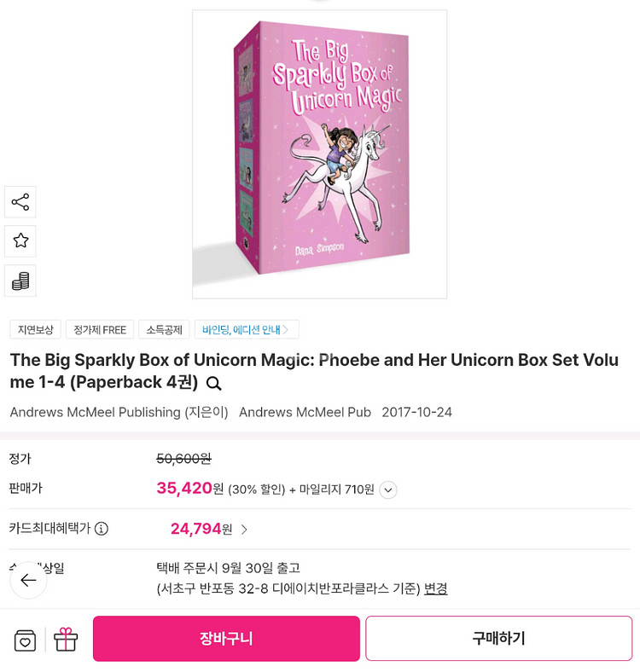Select the 소득공제 tag
The width and height of the screenshot is (640, 672).
coord(165,329)
